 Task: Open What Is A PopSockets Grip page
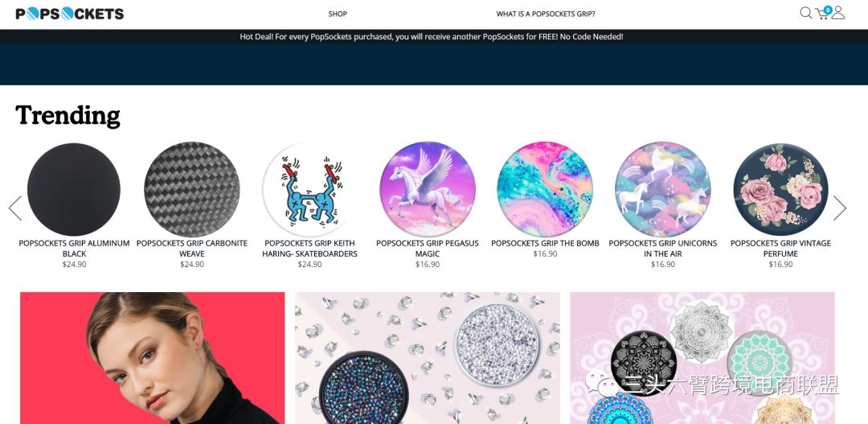(546, 14)
